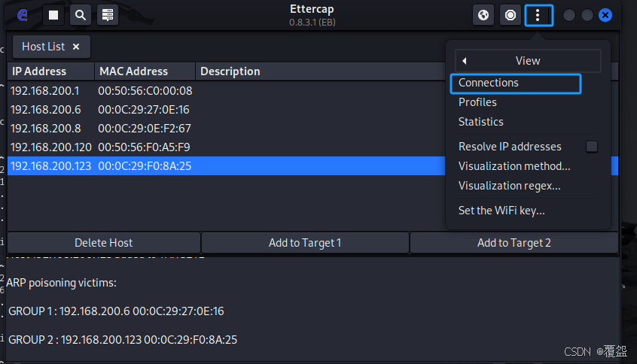637x364 pixels.
Task: Click MAC address 00:50:56:F0:A5:F9
Action: (x=144, y=147)
